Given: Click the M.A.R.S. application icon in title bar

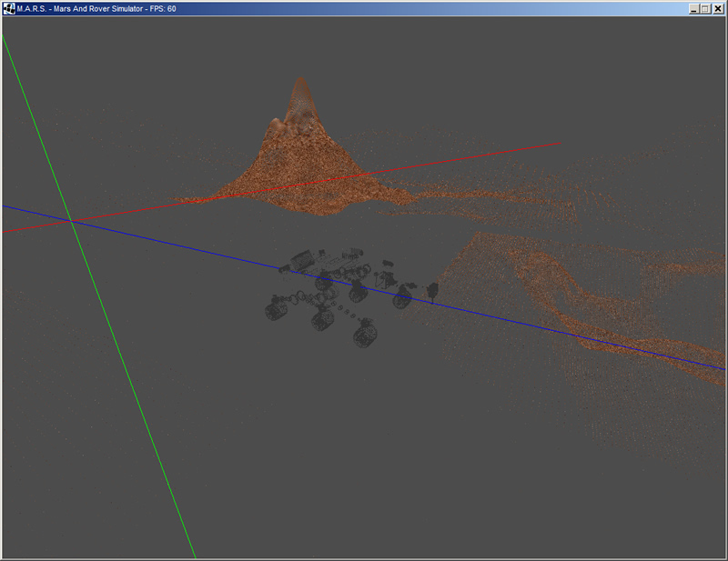Looking at the screenshot, I should (x=8, y=8).
